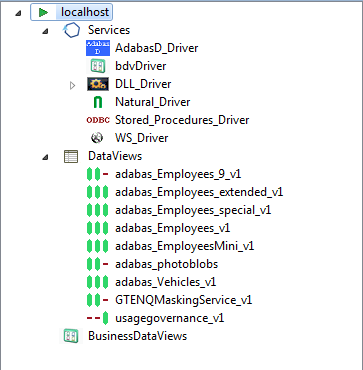
Task: Select the Services label
Action: (x=109, y=30)
